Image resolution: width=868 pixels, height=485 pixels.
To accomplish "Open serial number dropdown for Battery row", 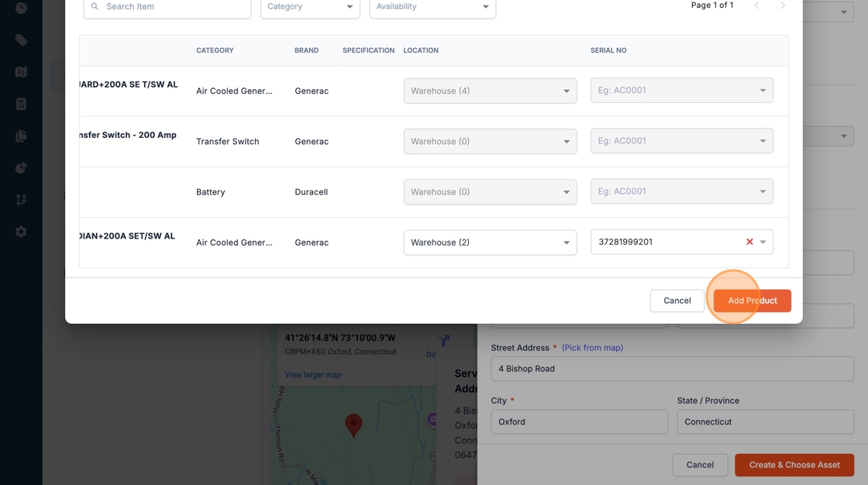I will pyautogui.click(x=681, y=191).
